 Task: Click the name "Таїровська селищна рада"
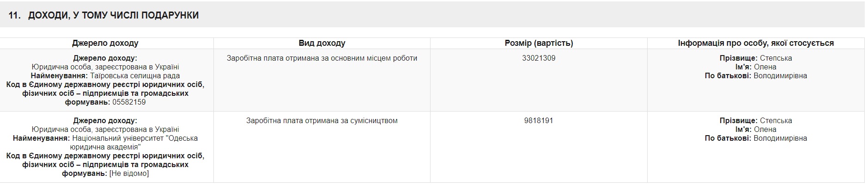click(x=135, y=76)
